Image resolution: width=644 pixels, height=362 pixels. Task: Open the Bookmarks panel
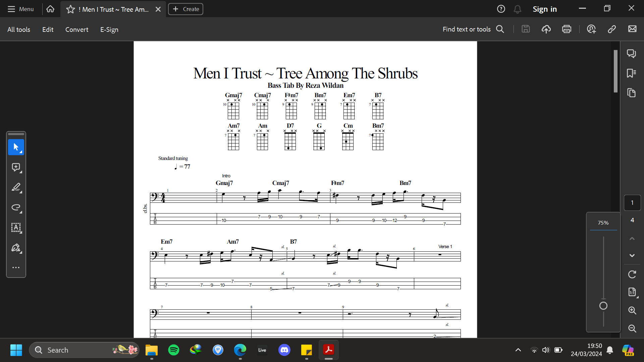632,73
